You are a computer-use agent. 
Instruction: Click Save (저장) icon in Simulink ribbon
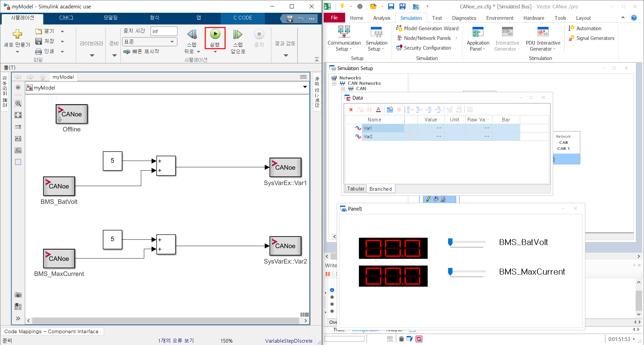[x=39, y=41]
